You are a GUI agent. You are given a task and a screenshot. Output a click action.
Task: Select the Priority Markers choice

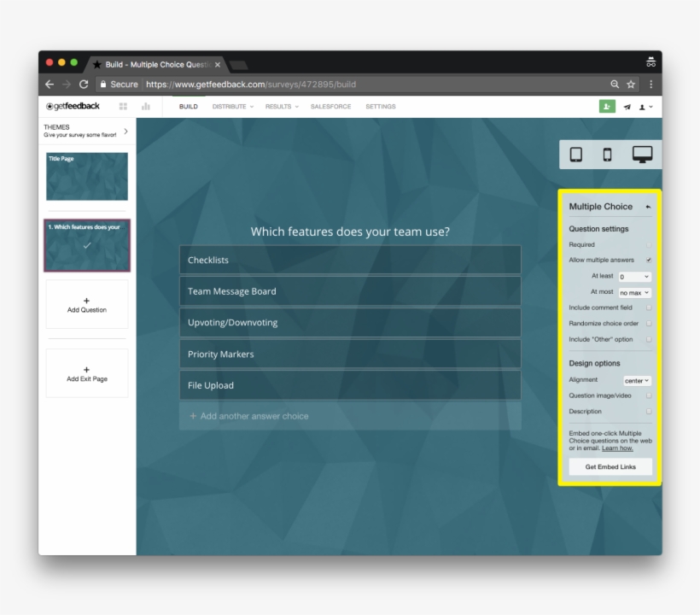tap(350, 354)
